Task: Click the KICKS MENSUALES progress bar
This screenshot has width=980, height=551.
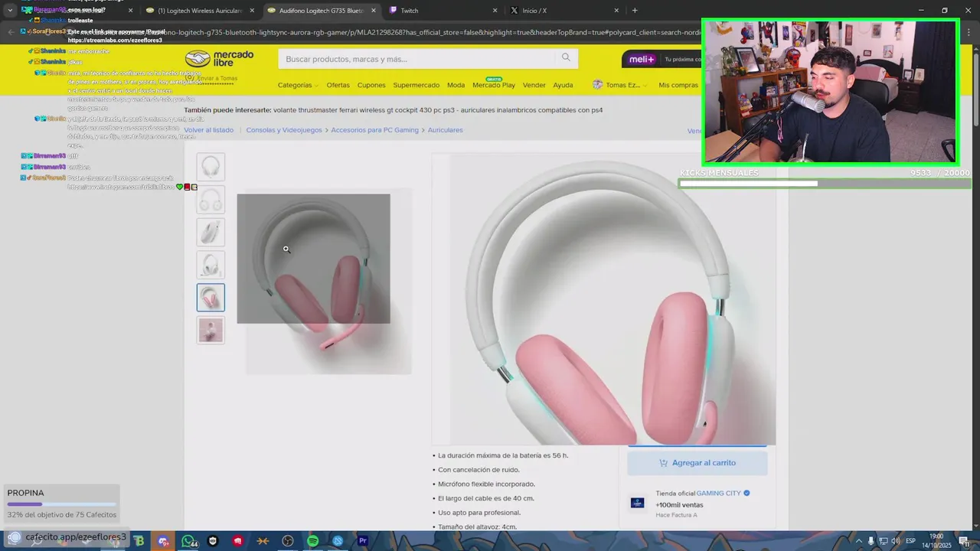Action: (x=825, y=184)
